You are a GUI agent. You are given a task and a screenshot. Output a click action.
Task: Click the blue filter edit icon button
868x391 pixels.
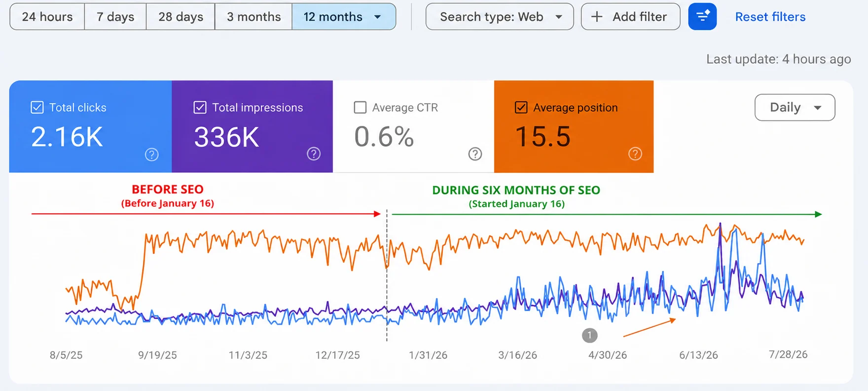click(702, 16)
